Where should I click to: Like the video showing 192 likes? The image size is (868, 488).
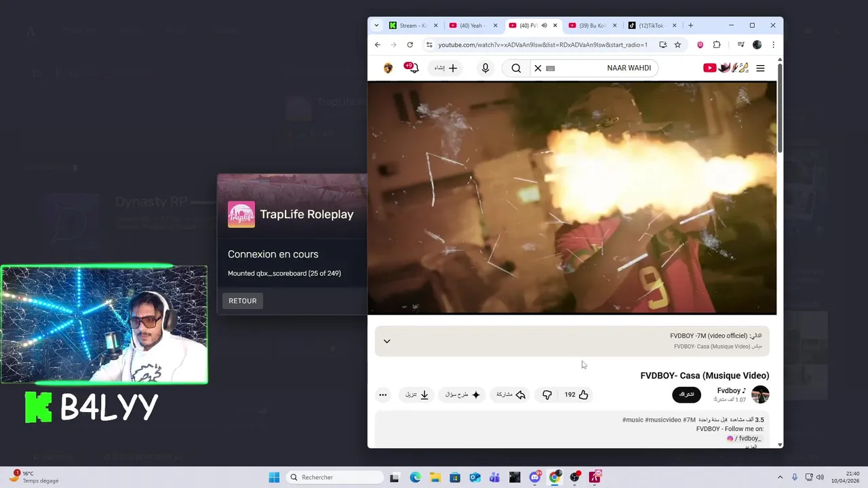pos(576,394)
